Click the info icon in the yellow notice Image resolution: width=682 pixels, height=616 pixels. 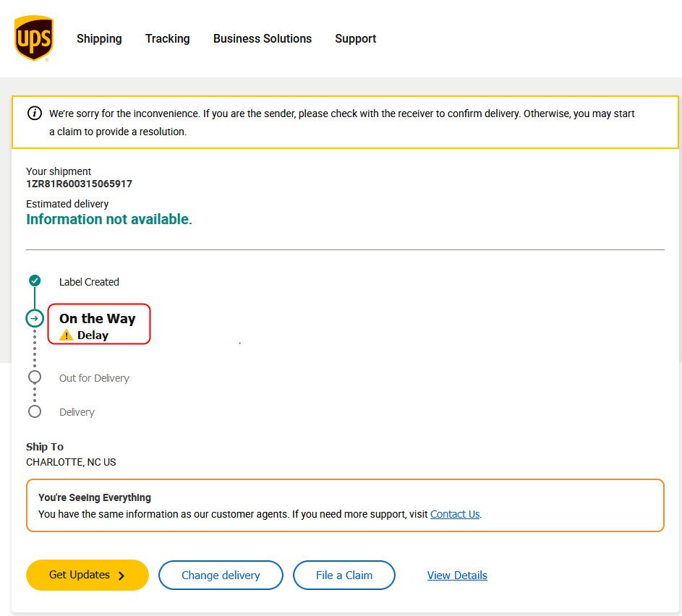click(x=35, y=113)
